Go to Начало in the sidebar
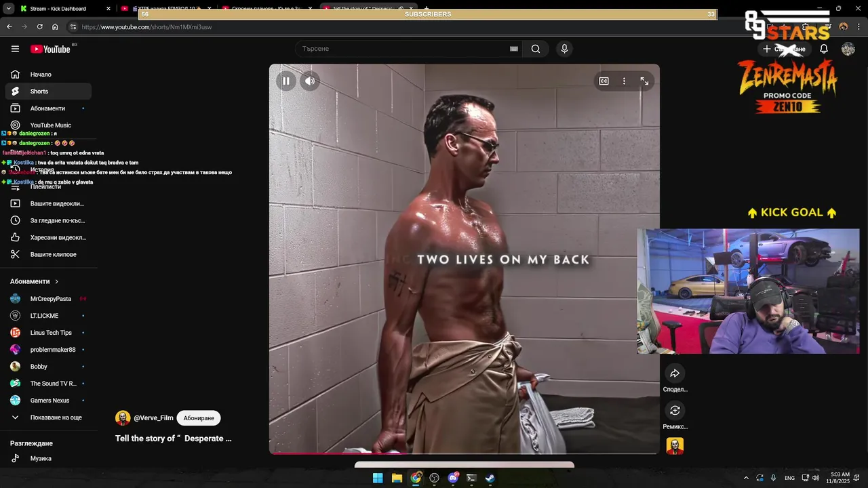The height and width of the screenshot is (488, 868). (x=47, y=75)
